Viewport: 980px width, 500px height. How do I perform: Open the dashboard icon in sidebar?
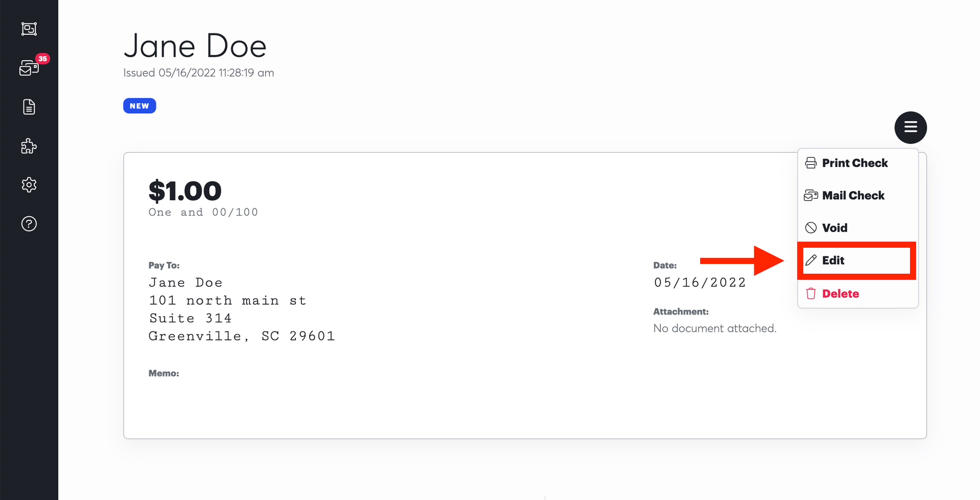coord(29,29)
